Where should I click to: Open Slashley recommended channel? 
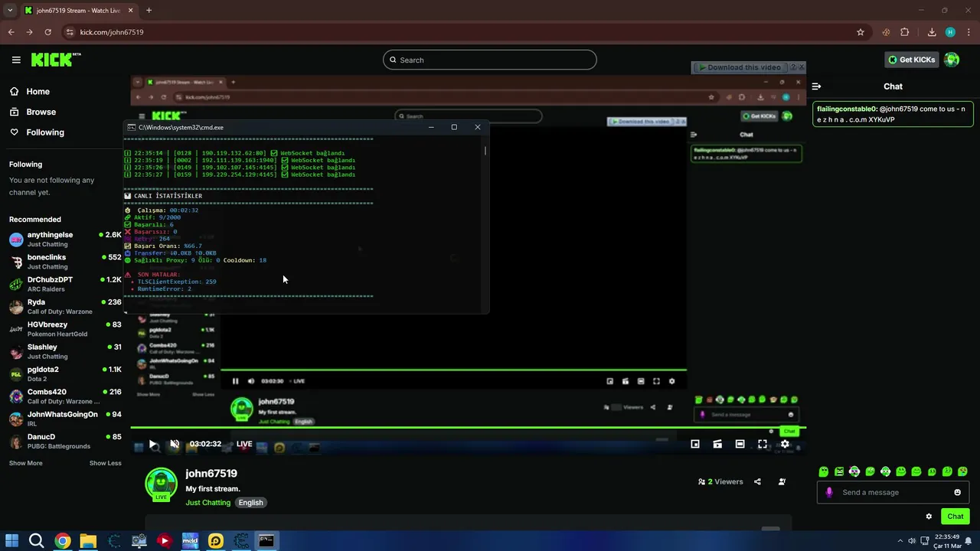(x=65, y=351)
